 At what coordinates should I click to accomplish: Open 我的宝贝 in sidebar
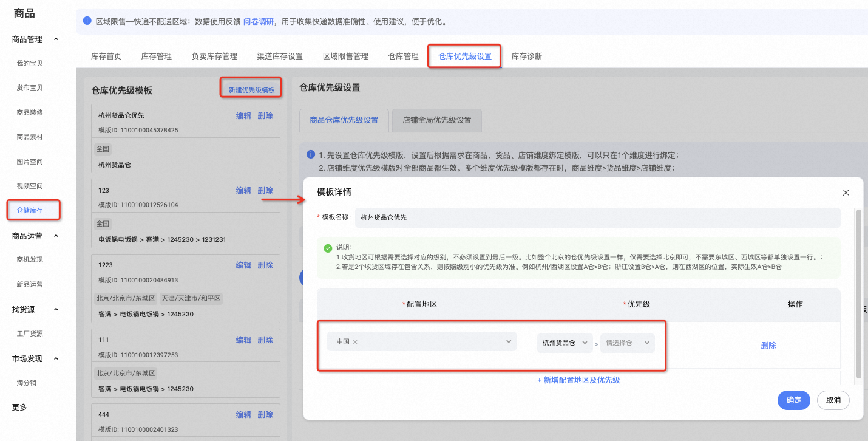(30, 63)
